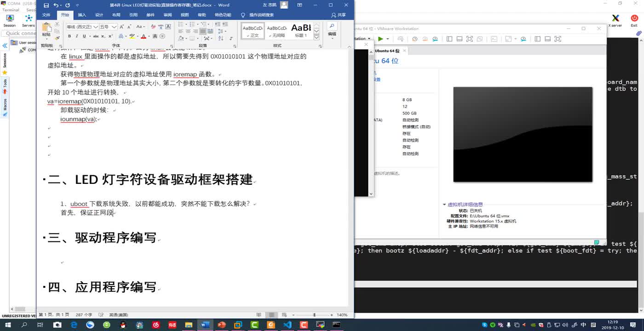Close the Ubuntu 64 位 tab in VMware
Image resolution: width=644 pixels, height=331 pixels.
click(404, 51)
